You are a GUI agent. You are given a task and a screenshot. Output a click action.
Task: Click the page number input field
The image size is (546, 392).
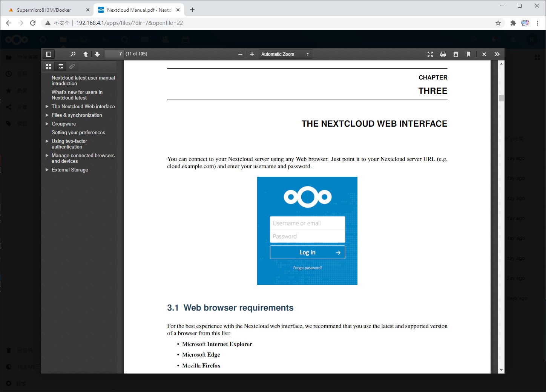114,54
